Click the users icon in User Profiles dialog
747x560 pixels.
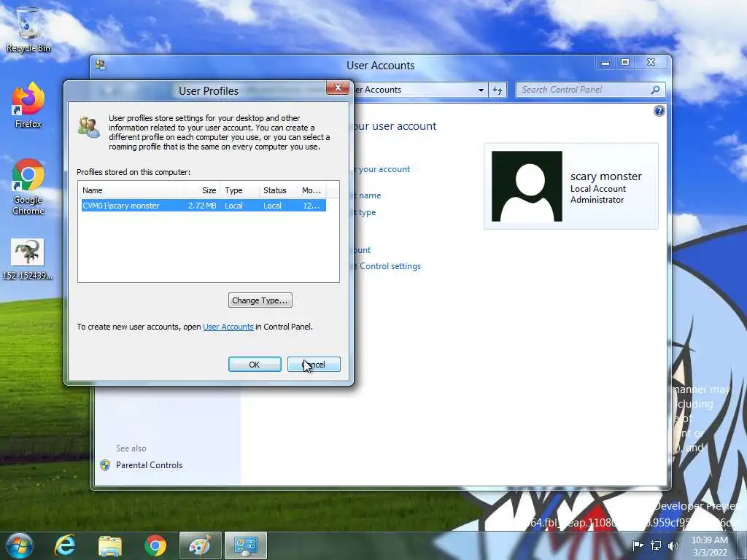(89, 127)
